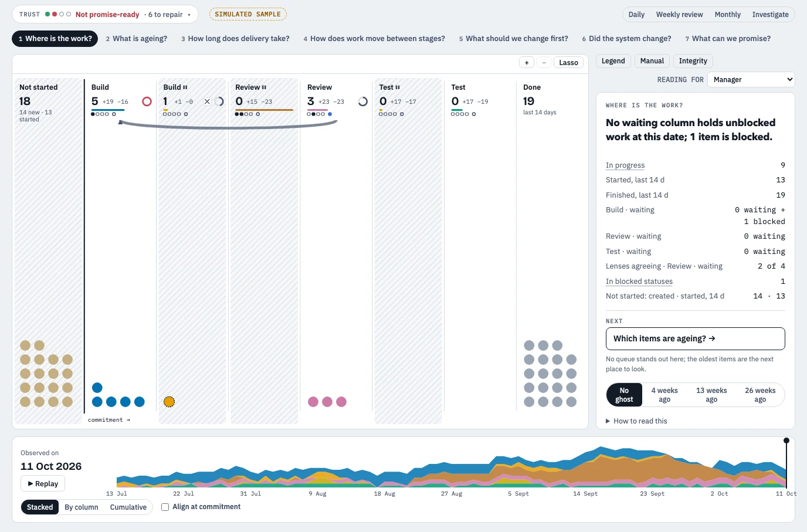This screenshot has height=532, width=807.
Task: Switch to Investigate mode
Action: (770, 15)
